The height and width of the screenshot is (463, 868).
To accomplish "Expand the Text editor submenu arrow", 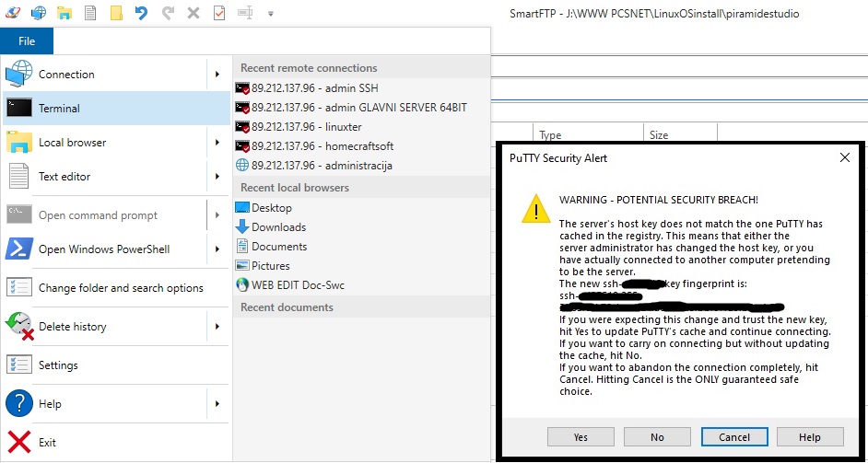I will tap(217, 177).
